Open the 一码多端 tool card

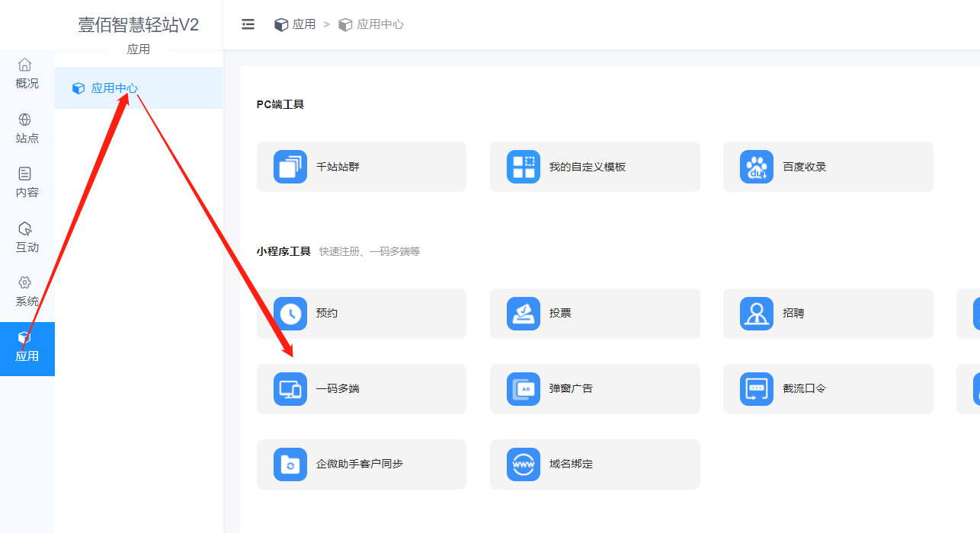click(361, 389)
